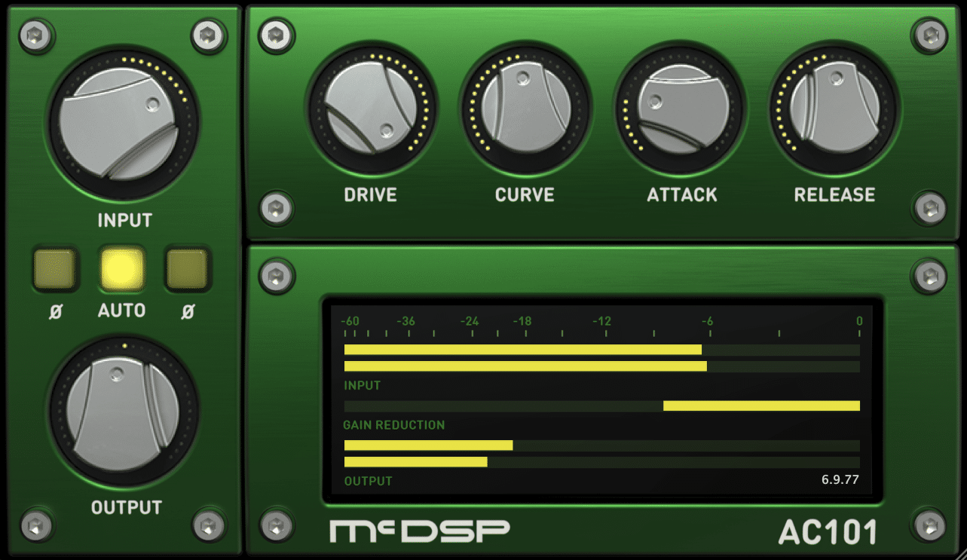Click the AC101 plugin name
967x560 pixels.
[x=828, y=532]
